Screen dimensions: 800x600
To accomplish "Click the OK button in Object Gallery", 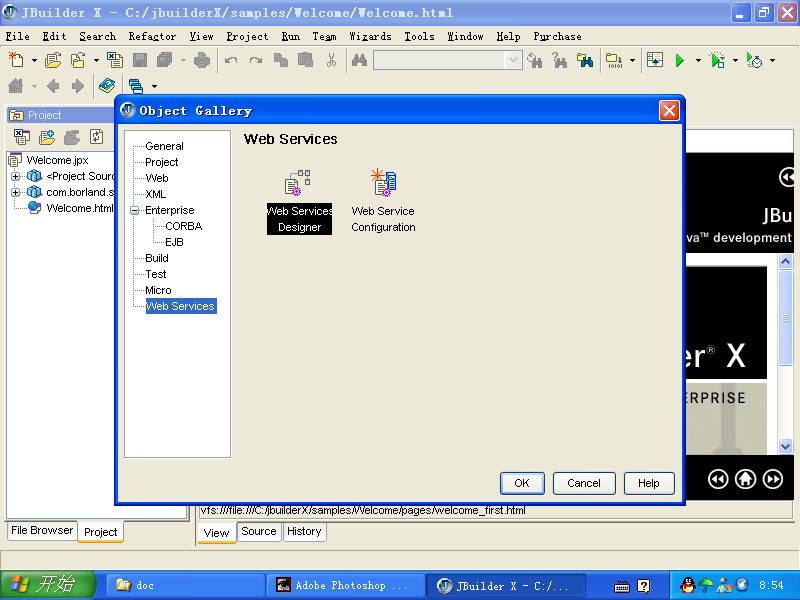I will (522, 483).
